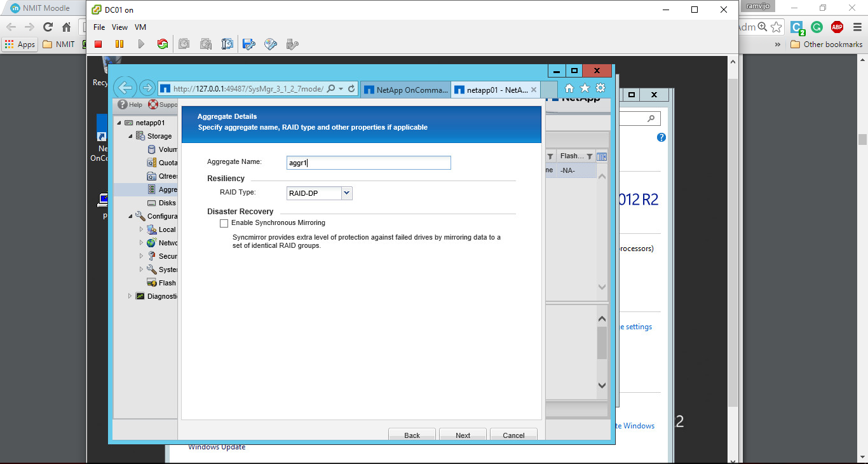Open the Apps bookmarks shortcut
The image size is (868, 464).
tap(20, 44)
